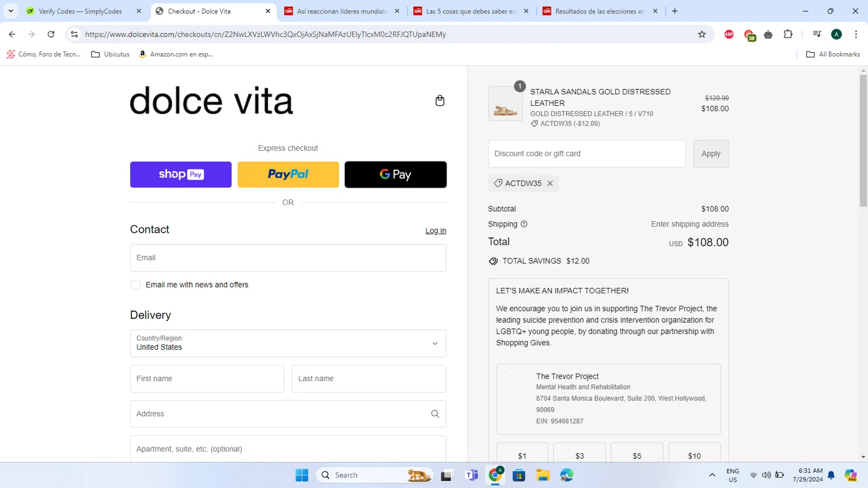This screenshot has height=488, width=868.
Task: Donate $3 to The Trevor Project
Action: pyautogui.click(x=580, y=453)
